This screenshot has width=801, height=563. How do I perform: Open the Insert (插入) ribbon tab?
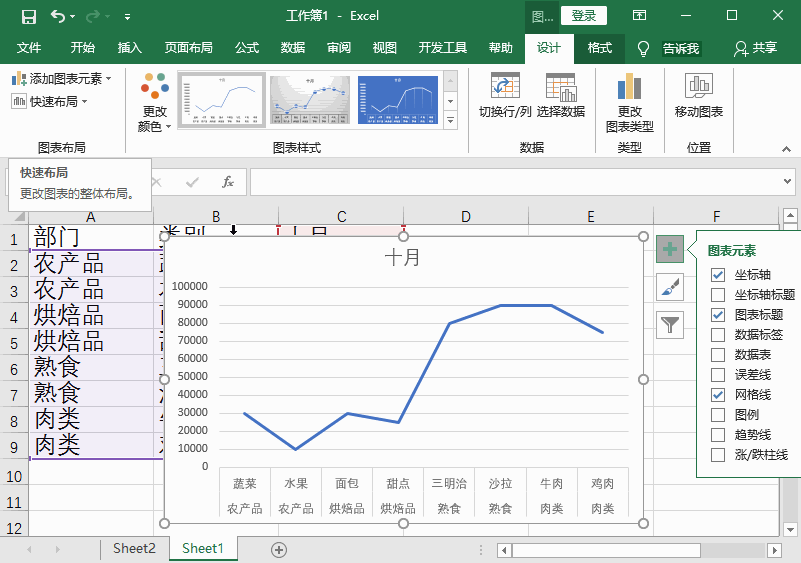coord(130,48)
